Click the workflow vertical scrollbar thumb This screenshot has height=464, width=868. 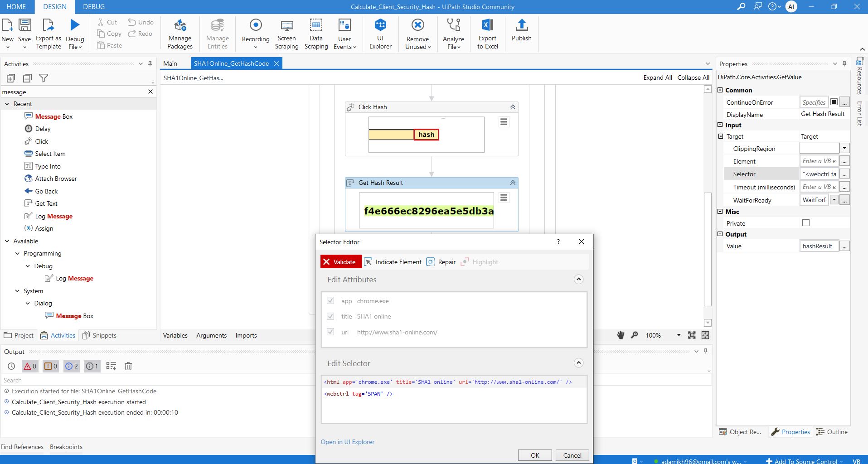708,249
